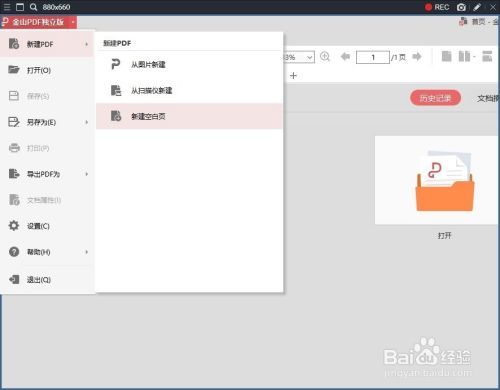Click the export icon beside 导出PDF为
Image resolution: width=500 pixels, height=390 pixels.
[14, 174]
